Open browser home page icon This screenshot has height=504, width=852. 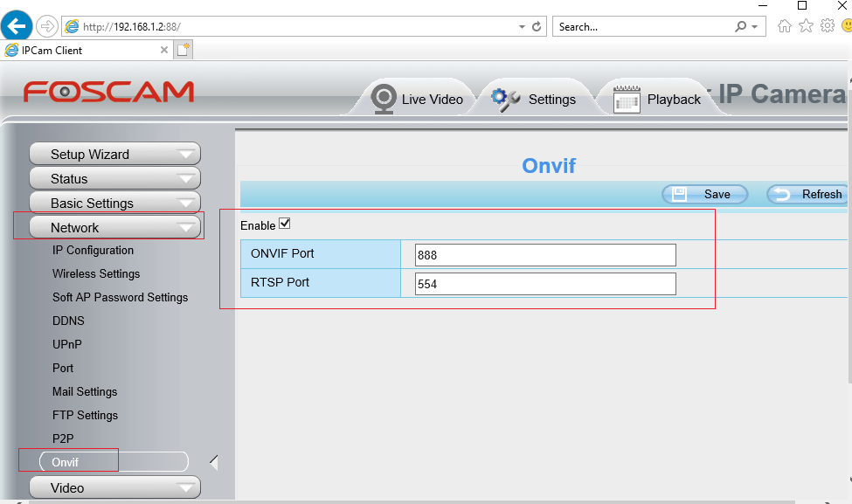[784, 26]
